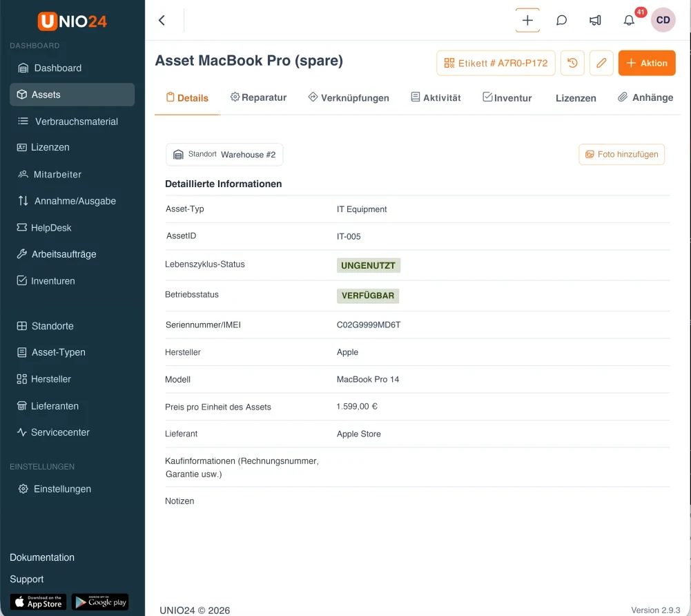Click the Google Play badge
Screen dimensions: 691x616
point(100,602)
